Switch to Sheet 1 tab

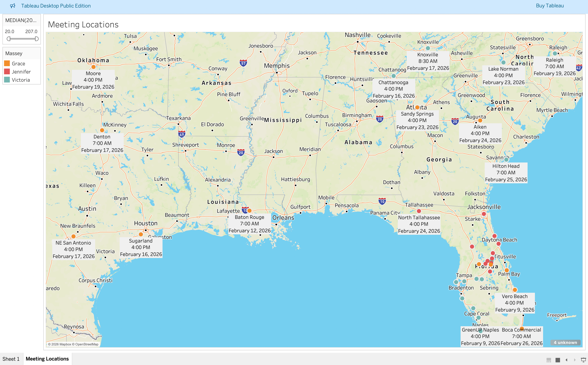point(11,359)
